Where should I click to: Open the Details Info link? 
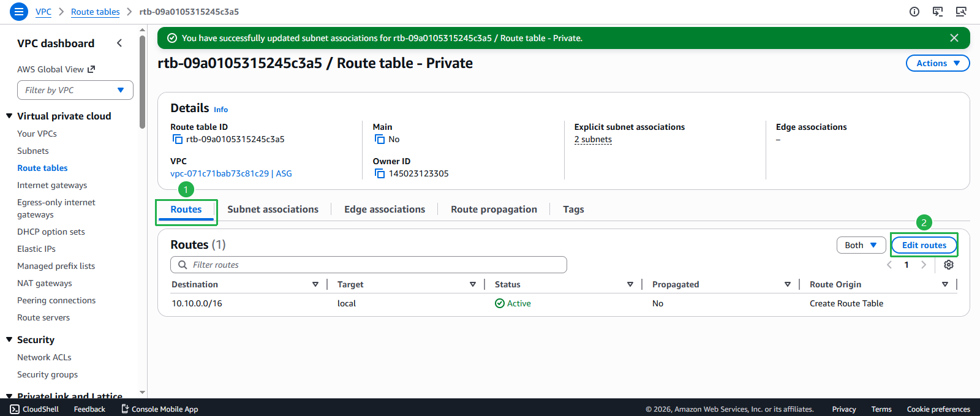(221, 110)
